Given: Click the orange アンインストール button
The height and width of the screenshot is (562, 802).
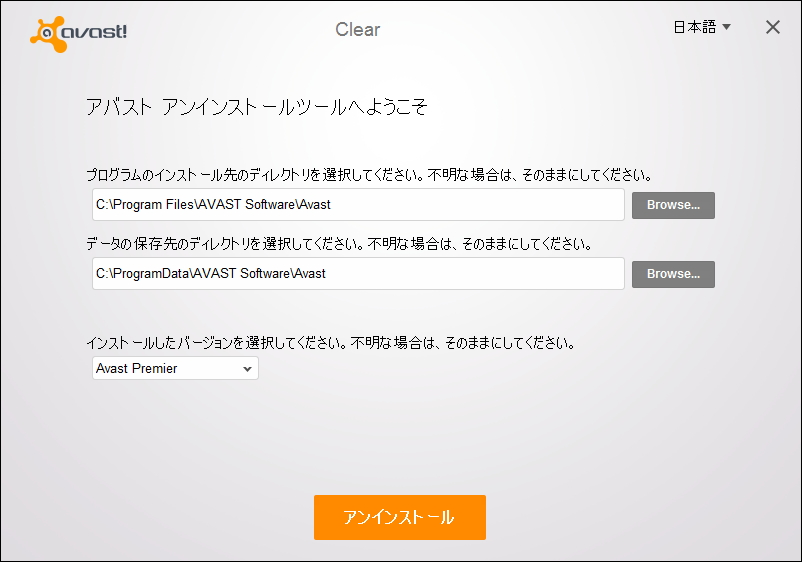Looking at the screenshot, I should (399, 517).
